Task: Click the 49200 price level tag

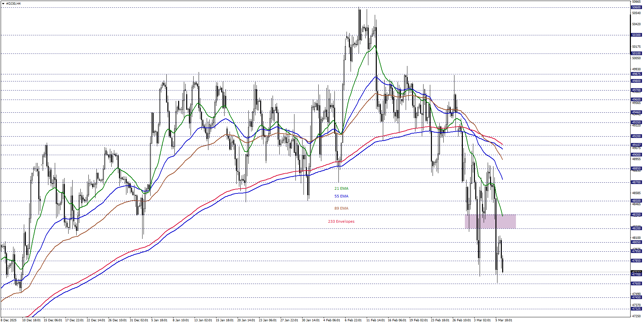Action: coord(636,136)
